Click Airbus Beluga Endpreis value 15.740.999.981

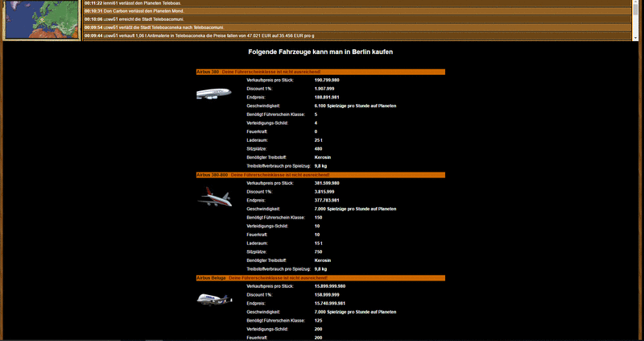pyautogui.click(x=330, y=304)
